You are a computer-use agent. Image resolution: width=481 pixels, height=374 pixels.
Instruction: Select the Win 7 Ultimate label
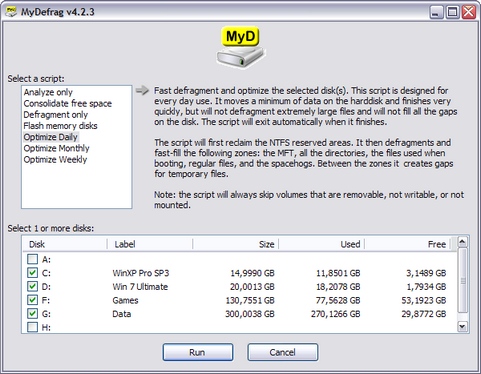coord(140,287)
